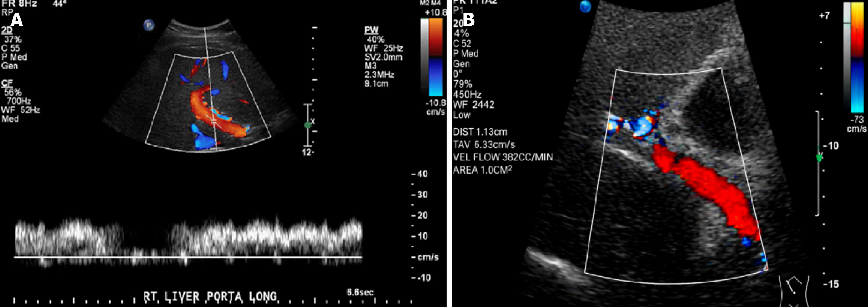Select the Doppler sample gate cursor on vessel
Image resolution: width=868 pixels, height=307 pixels.
tap(214, 121)
